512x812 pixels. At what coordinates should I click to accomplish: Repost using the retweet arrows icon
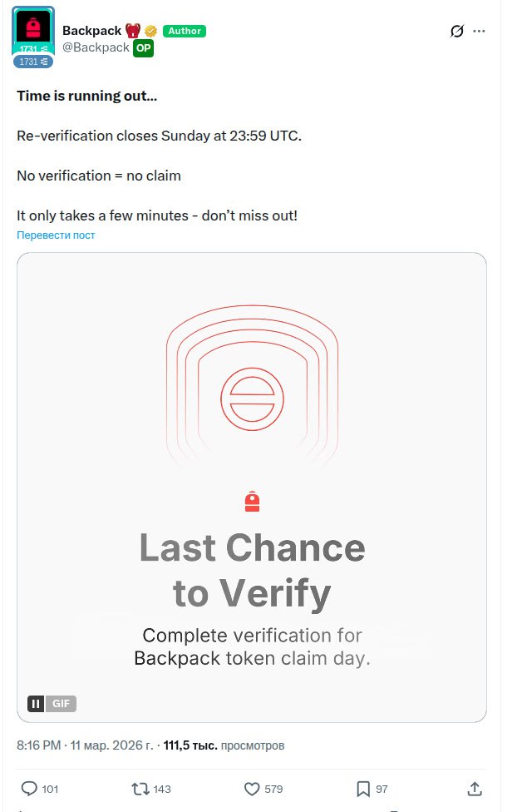coord(140,789)
